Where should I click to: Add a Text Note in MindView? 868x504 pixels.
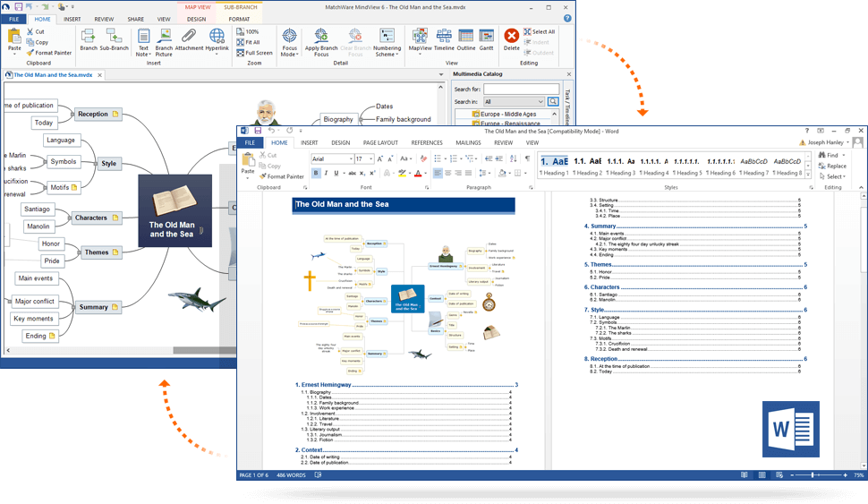tap(143, 43)
